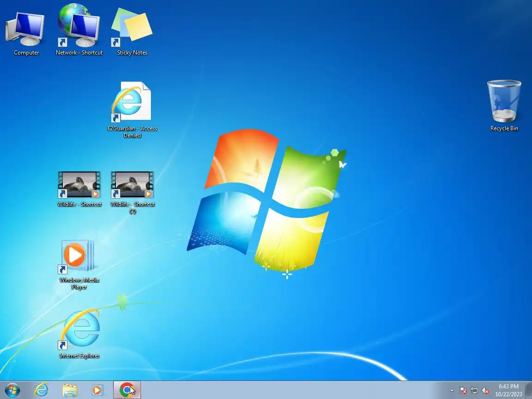This screenshot has width=532, height=399.
Task: Show hidden icons in system tray
Action: pos(452,391)
